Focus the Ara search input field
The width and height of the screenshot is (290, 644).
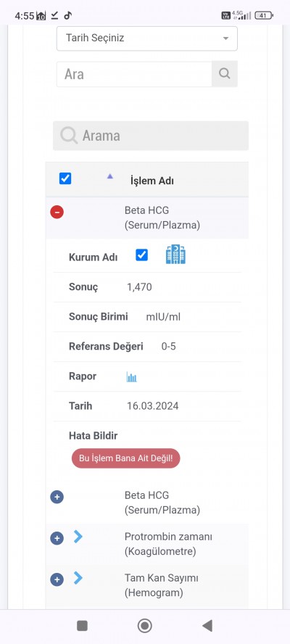click(x=134, y=74)
